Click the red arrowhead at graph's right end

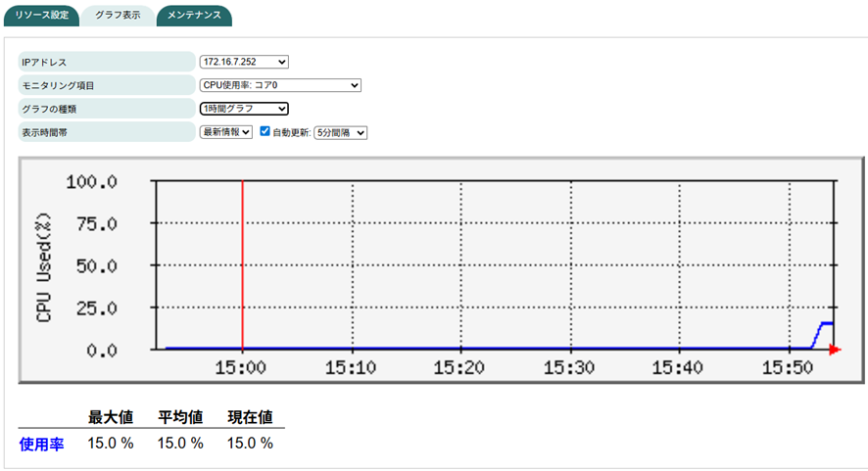tap(834, 349)
